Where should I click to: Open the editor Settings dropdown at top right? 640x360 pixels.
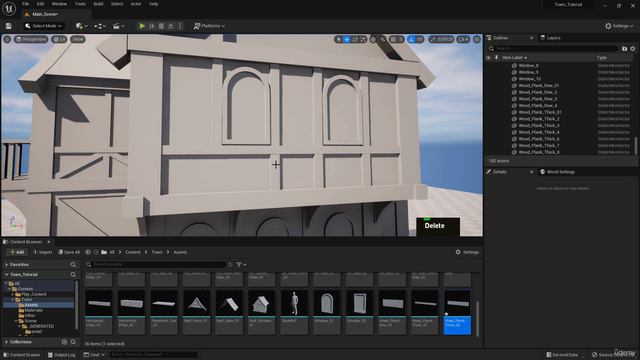pos(619,26)
